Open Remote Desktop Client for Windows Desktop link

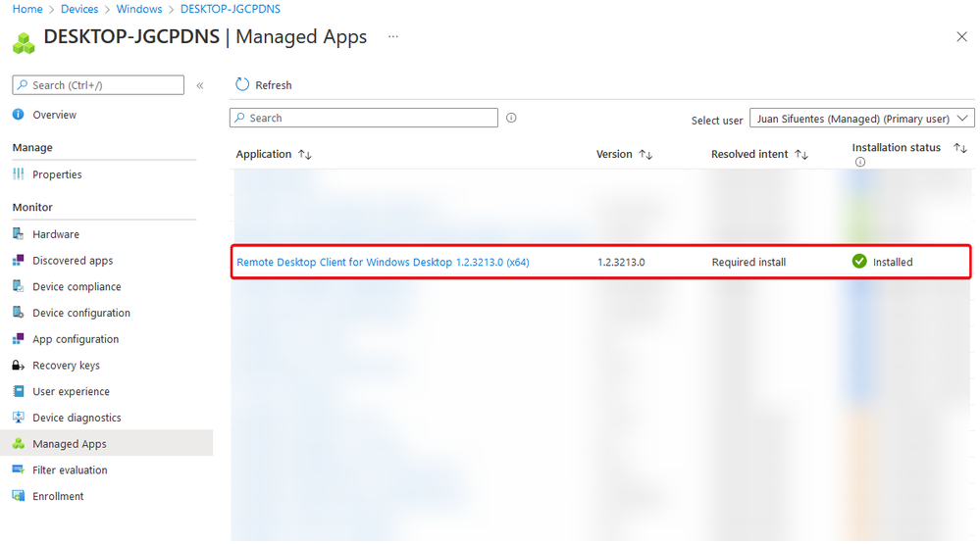(383, 262)
